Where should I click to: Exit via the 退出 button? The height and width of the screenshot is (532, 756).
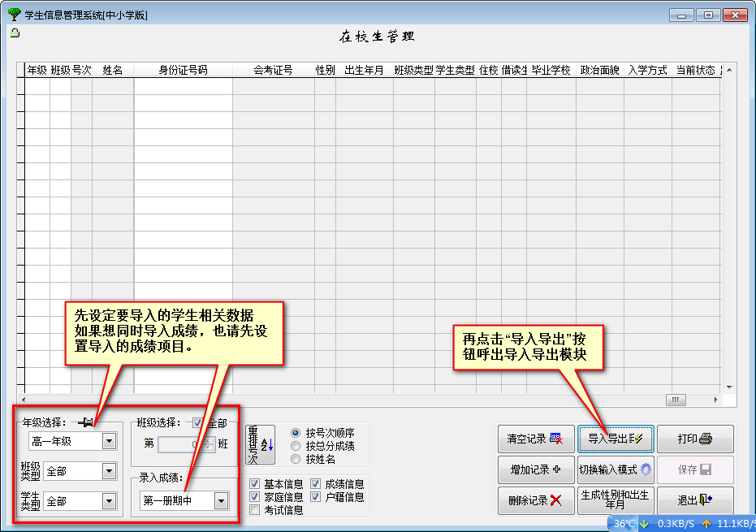pyautogui.click(x=695, y=500)
